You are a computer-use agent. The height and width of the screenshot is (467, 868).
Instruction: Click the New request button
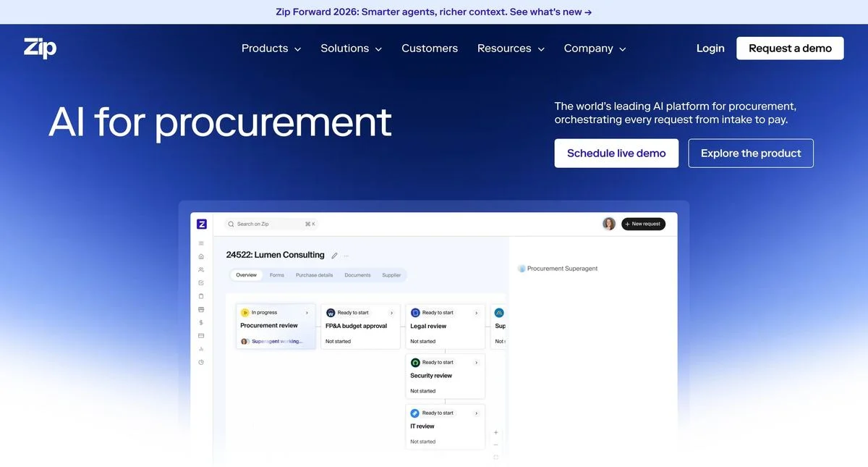643,224
